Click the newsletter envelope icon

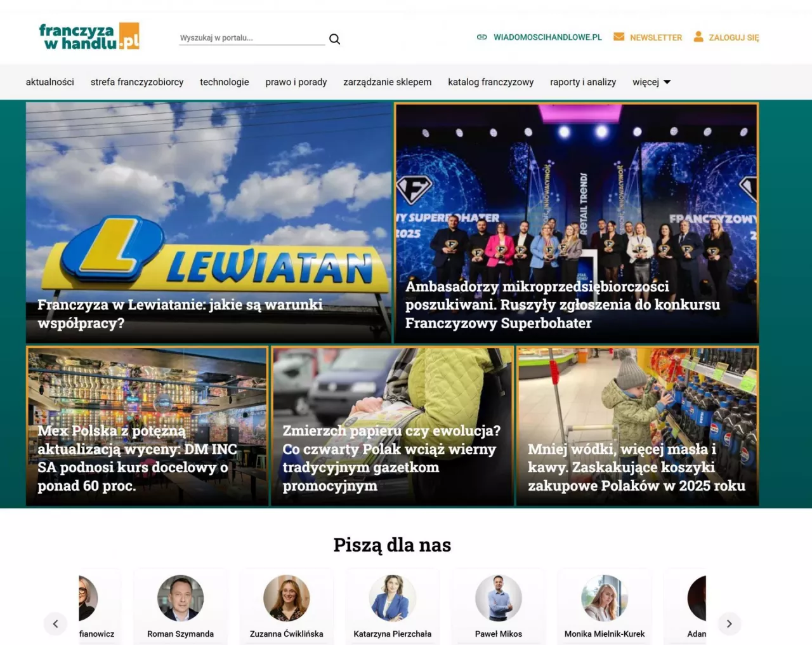(x=619, y=37)
